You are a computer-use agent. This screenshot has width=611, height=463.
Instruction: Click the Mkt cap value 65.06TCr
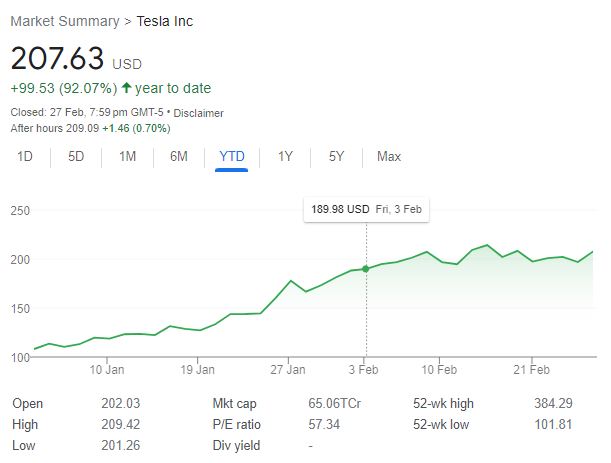click(x=335, y=404)
